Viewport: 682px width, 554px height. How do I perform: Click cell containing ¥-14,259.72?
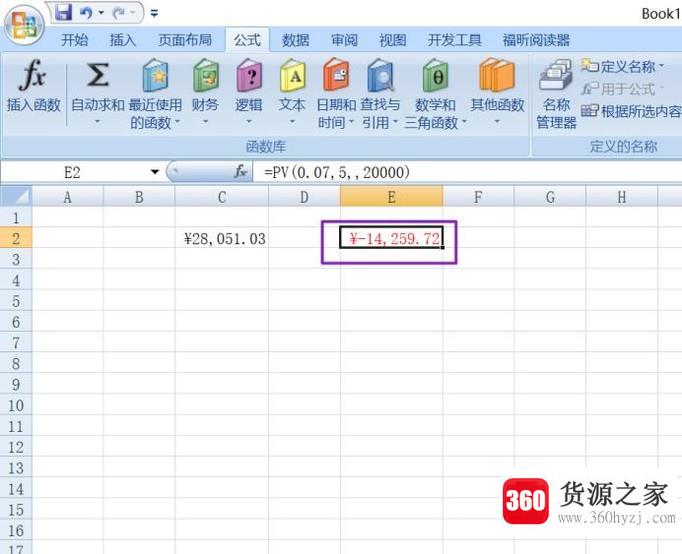tap(391, 238)
